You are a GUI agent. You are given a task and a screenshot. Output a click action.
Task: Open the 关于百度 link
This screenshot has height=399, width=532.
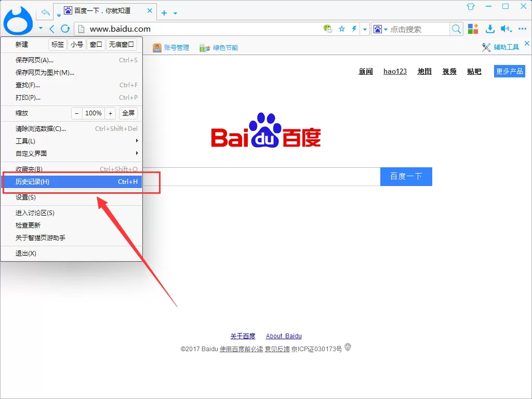click(x=243, y=336)
